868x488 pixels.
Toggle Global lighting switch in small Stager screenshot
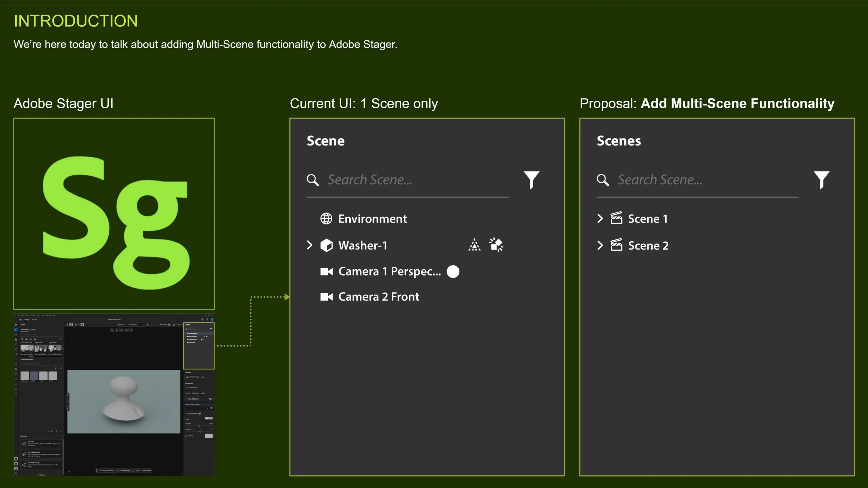[x=210, y=399]
